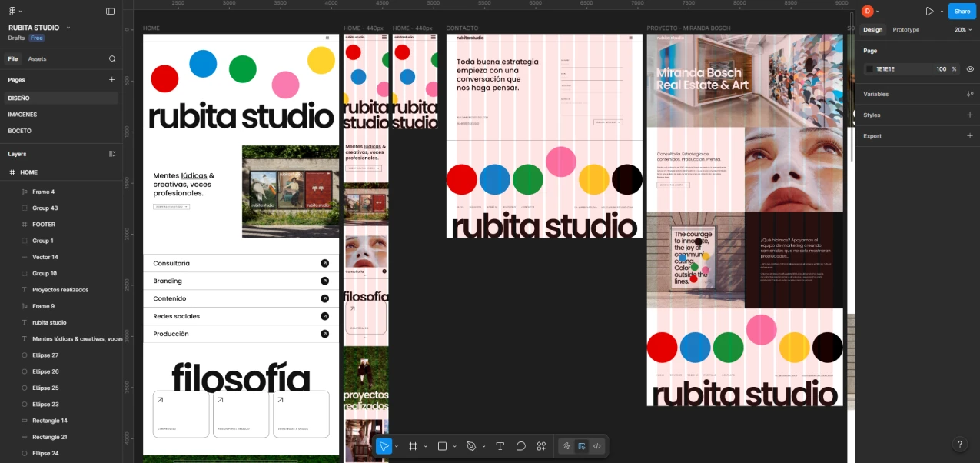Open Variables settings icon

click(970, 94)
